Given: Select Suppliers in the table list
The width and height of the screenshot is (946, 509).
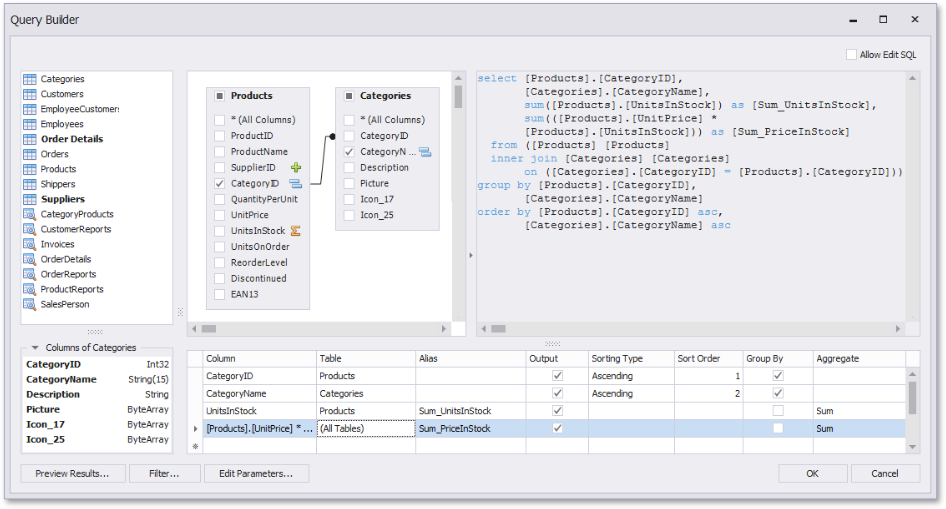Looking at the screenshot, I should pyautogui.click(x=62, y=199).
